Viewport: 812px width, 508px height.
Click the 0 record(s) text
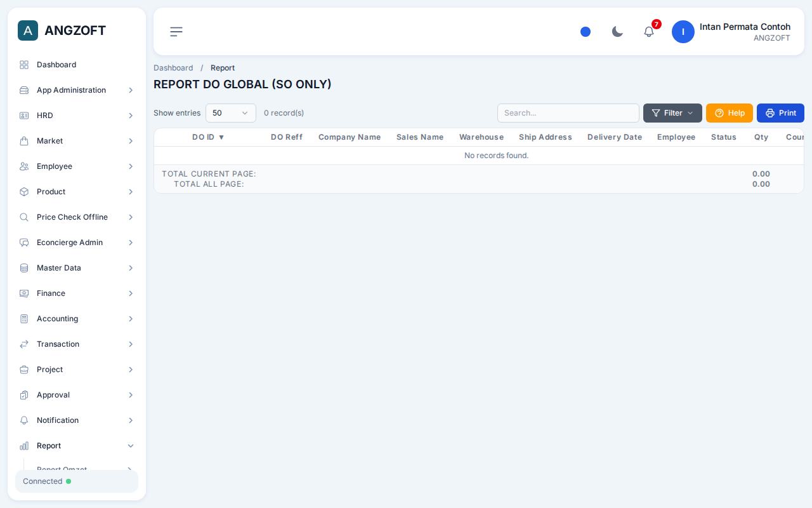(x=284, y=113)
